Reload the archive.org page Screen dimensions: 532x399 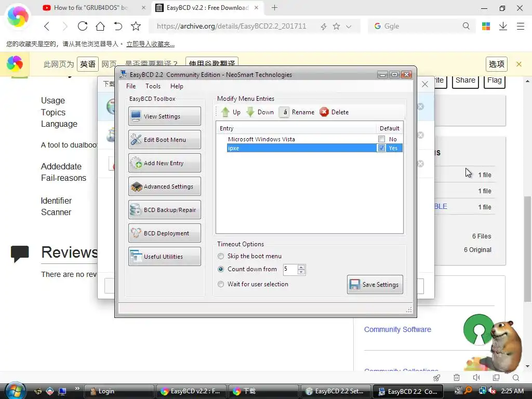coord(83,26)
